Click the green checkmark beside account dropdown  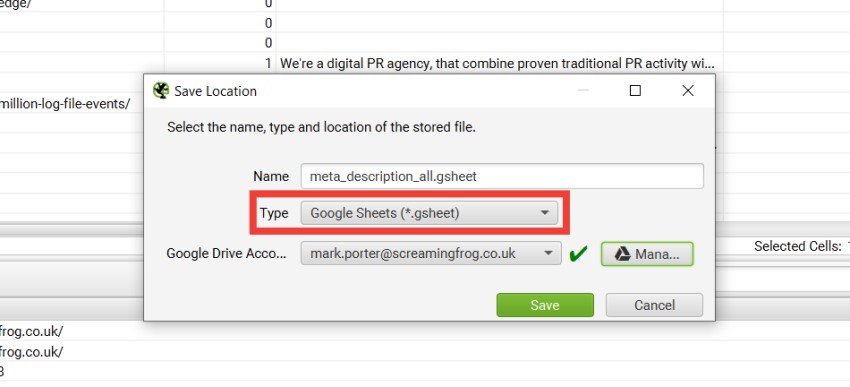[x=578, y=254]
